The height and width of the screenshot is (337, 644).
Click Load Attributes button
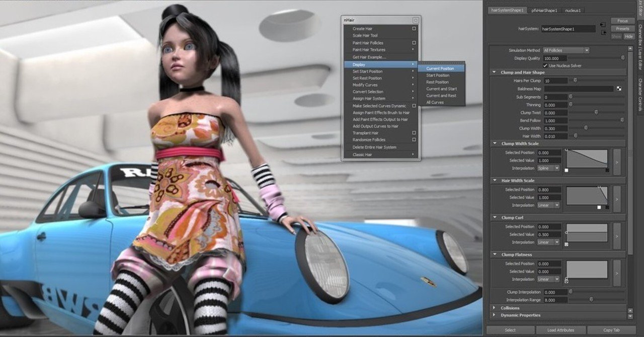[x=560, y=330]
